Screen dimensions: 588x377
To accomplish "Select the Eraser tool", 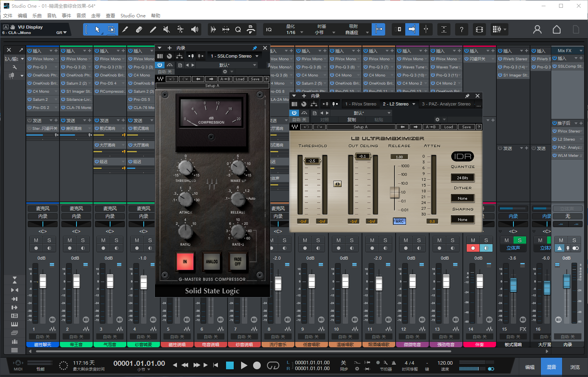I will click(139, 29).
